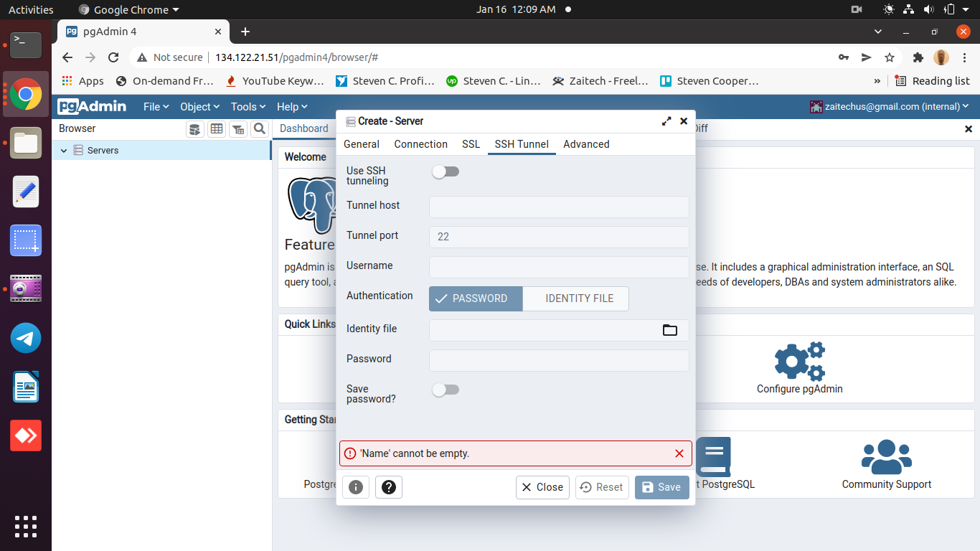Click the info icon button in dialog

pyautogui.click(x=356, y=487)
